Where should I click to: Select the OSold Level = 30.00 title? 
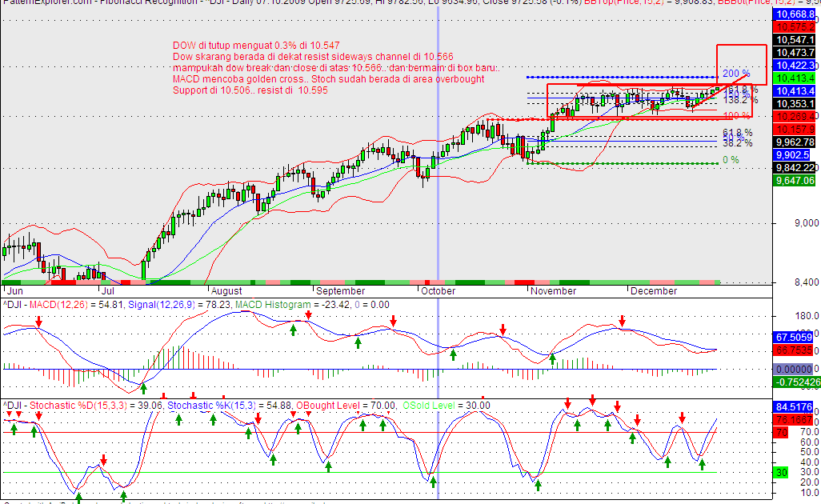point(446,406)
